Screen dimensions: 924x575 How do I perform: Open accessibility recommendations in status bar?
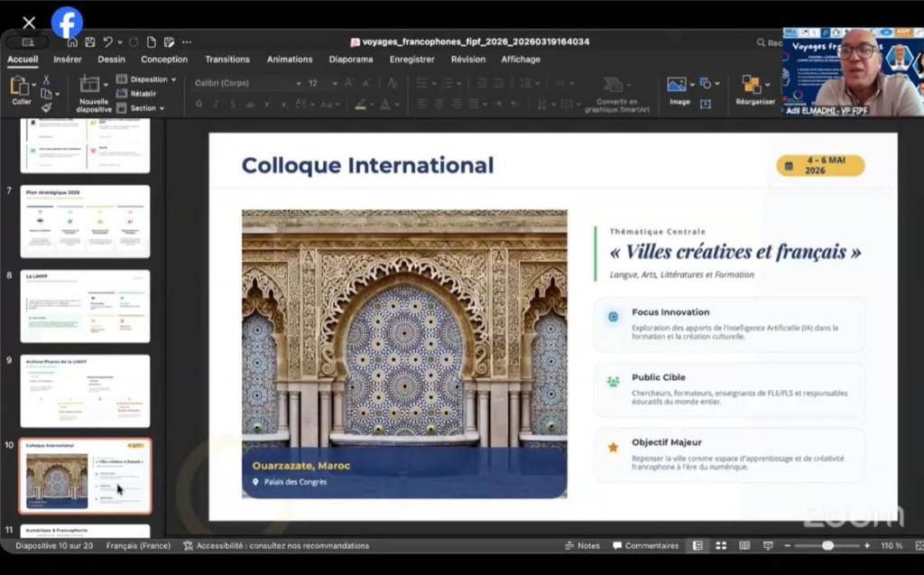pos(276,546)
